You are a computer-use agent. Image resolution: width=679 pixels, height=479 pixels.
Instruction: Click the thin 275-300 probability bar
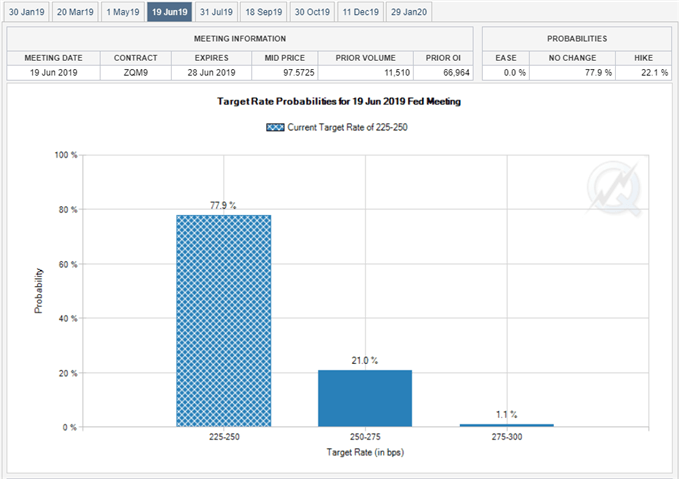pos(507,425)
